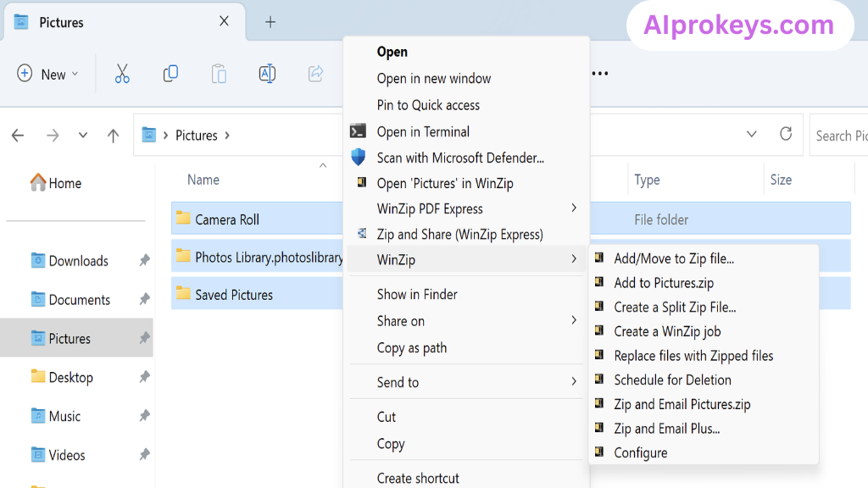Expand the WinZip PDF Express submenu

(x=465, y=208)
